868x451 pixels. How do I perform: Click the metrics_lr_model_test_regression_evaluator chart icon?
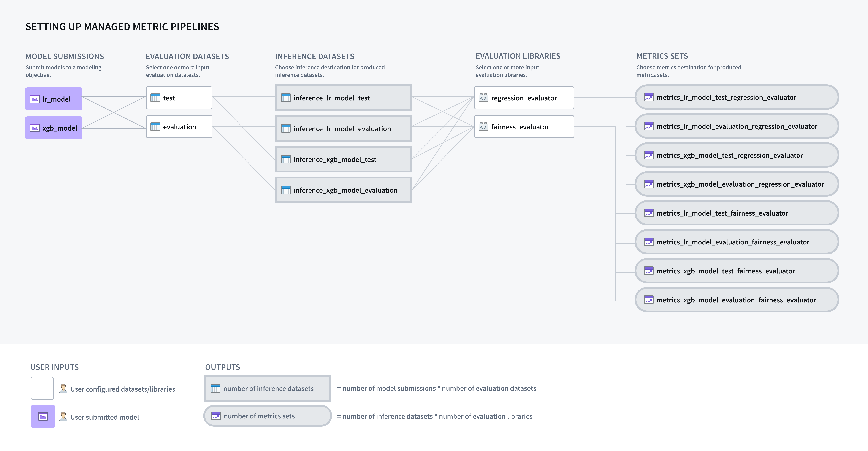click(x=649, y=97)
